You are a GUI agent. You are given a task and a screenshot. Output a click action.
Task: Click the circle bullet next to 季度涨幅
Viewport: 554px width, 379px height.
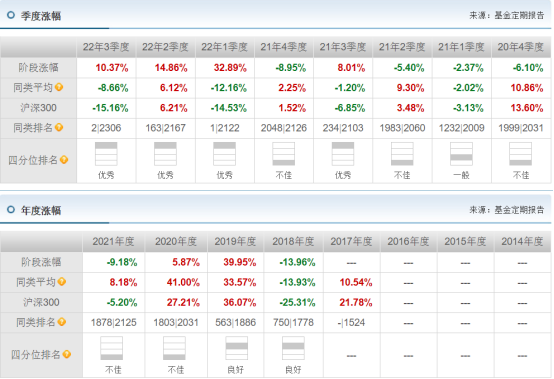point(11,15)
